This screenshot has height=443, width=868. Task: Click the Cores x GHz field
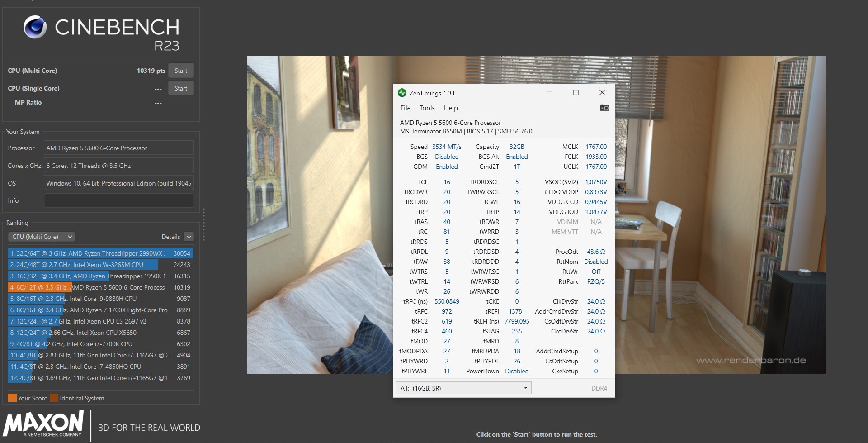119,166
